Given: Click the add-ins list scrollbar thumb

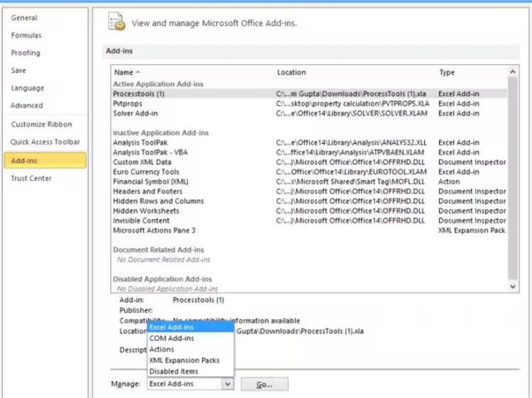Looking at the screenshot, I should [x=513, y=178].
